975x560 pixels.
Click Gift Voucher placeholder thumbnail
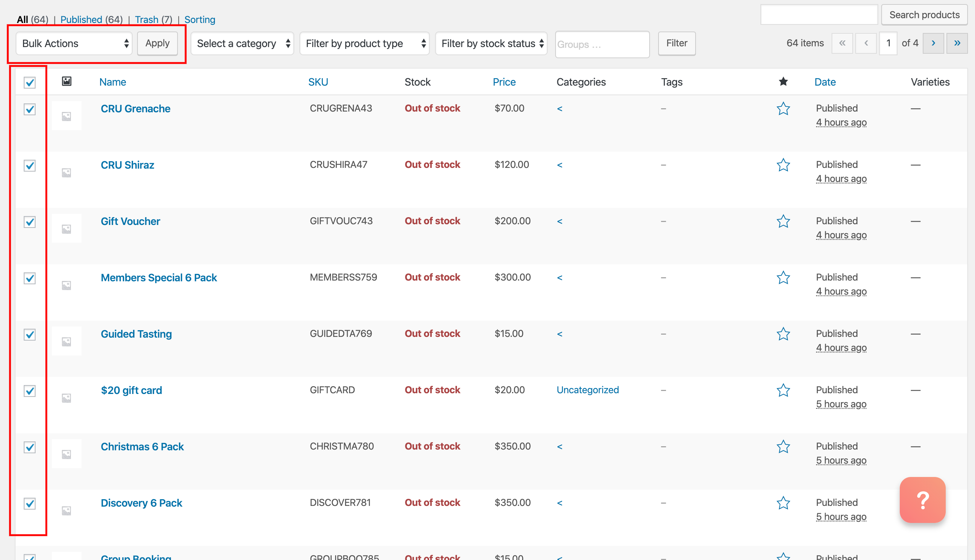click(x=66, y=228)
